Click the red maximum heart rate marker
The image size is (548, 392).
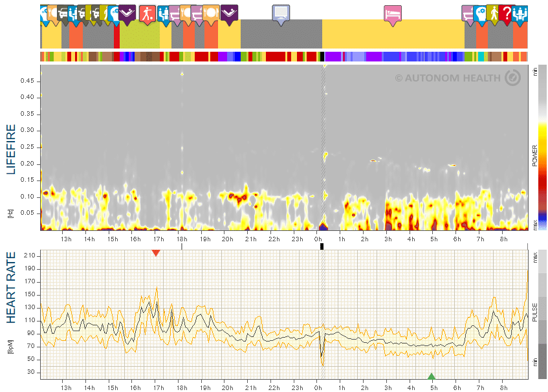156,253
